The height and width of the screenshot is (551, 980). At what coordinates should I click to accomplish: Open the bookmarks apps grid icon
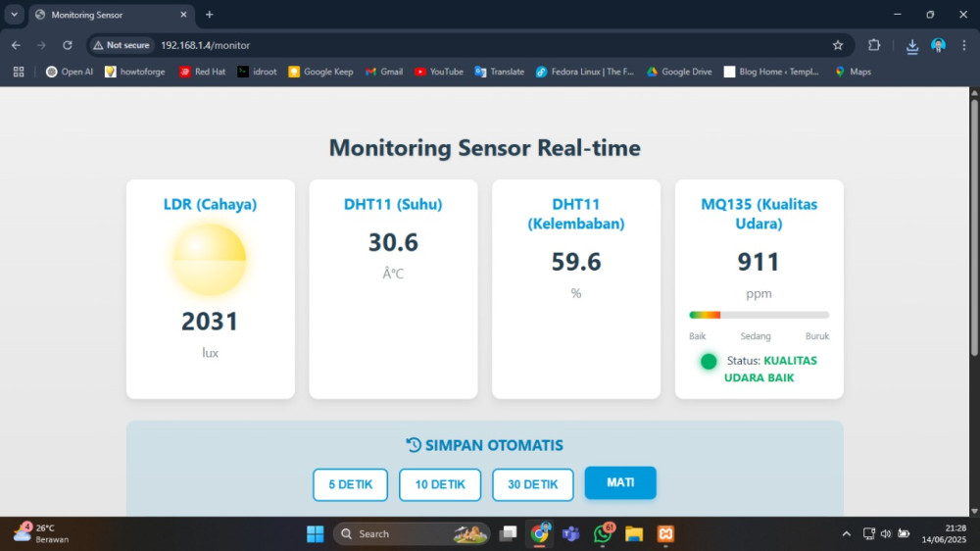point(19,72)
